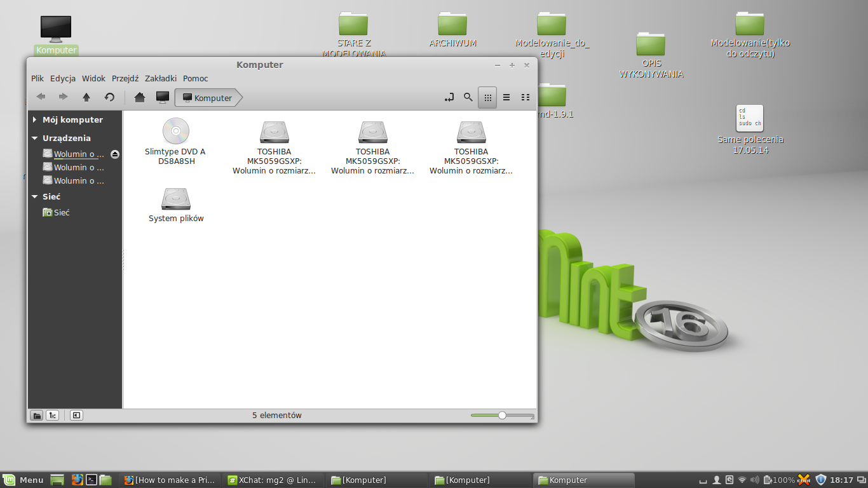Click the window list icon at the panel's end
The width and height of the screenshot is (868, 488).
coord(860,480)
